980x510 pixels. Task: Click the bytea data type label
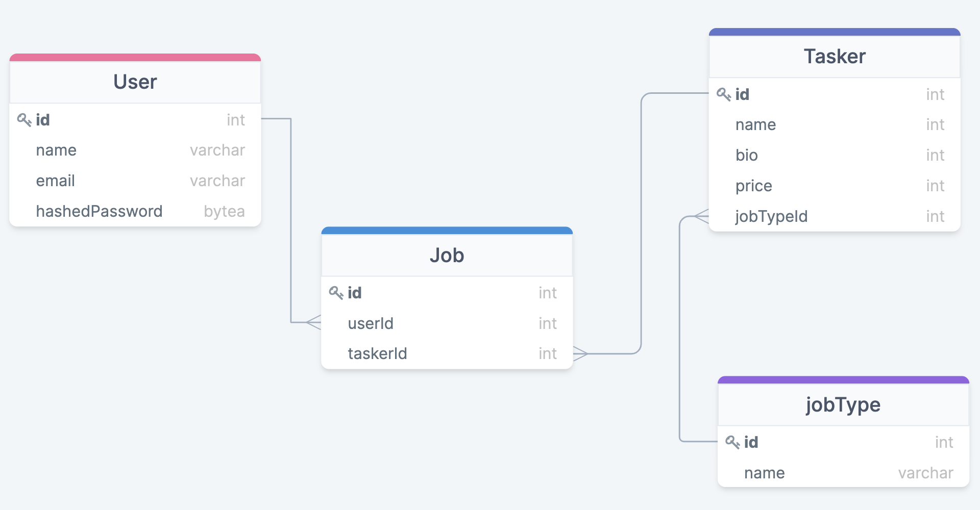click(x=224, y=212)
